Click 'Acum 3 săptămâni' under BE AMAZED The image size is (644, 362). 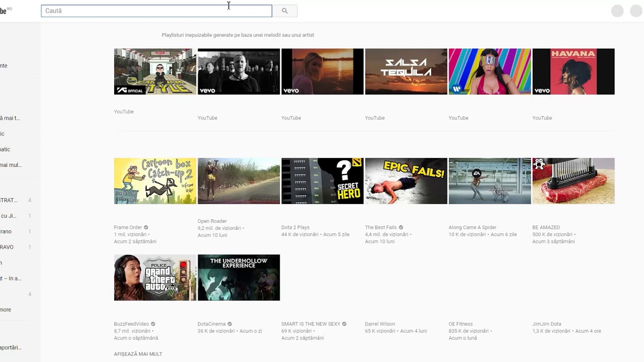coord(553,241)
